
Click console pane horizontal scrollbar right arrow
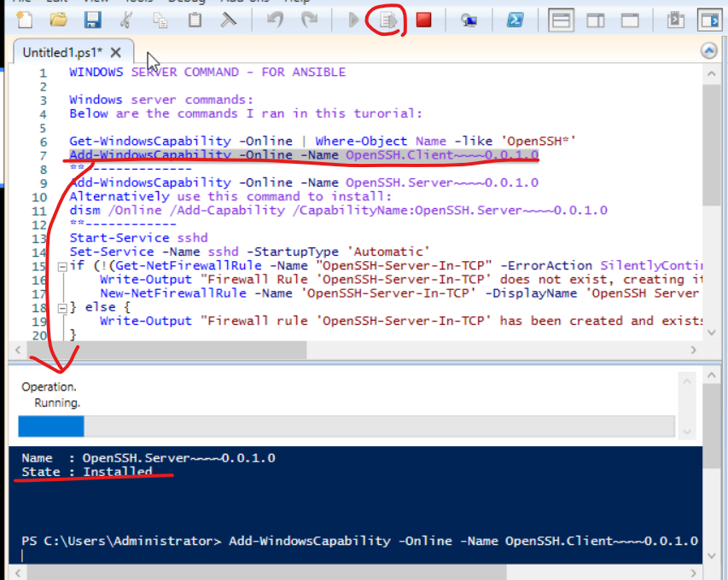694,573
